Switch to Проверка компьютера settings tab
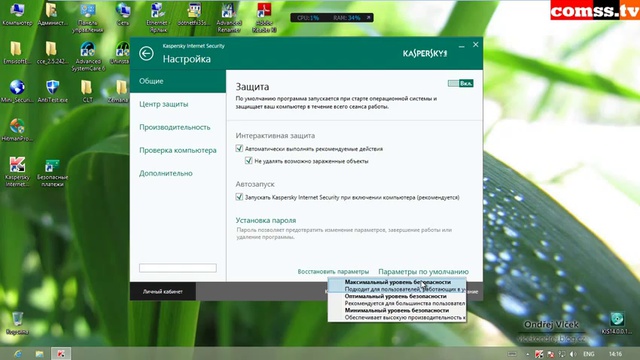This screenshot has width=640, height=360. [x=178, y=150]
